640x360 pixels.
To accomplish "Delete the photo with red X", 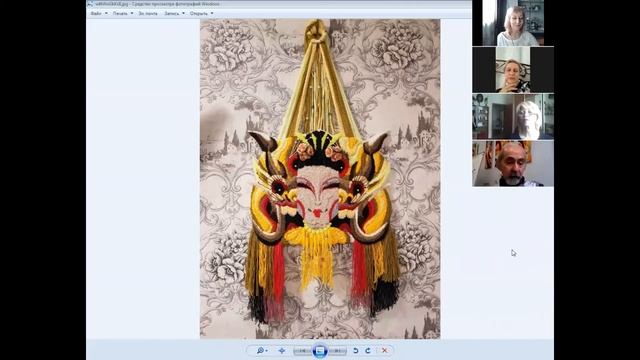I will [x=384, y=351].
